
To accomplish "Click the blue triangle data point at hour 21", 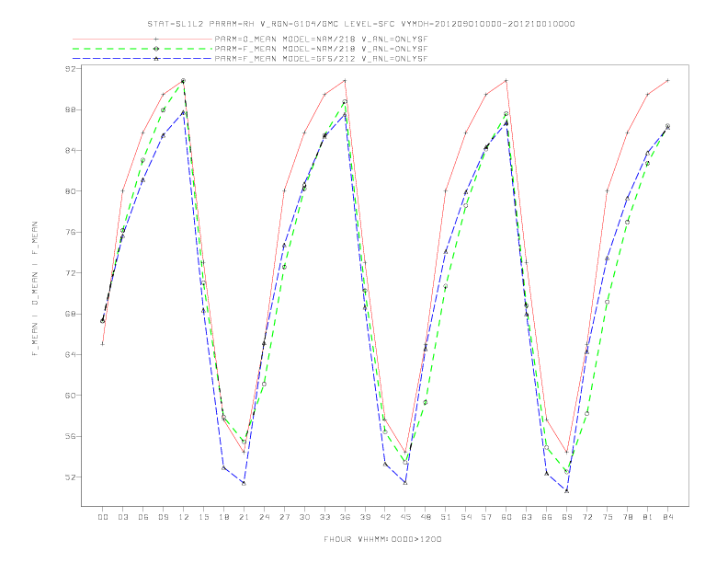I will 244,484.
